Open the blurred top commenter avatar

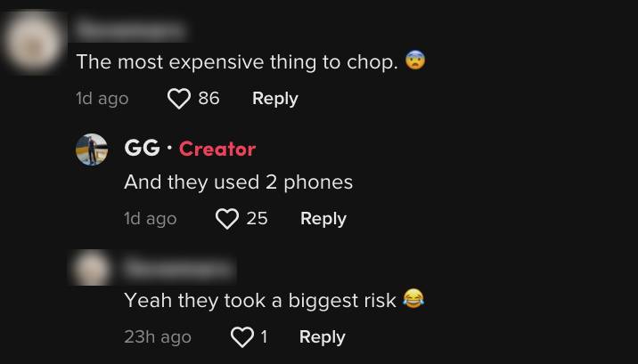click(x=34, y=42)
